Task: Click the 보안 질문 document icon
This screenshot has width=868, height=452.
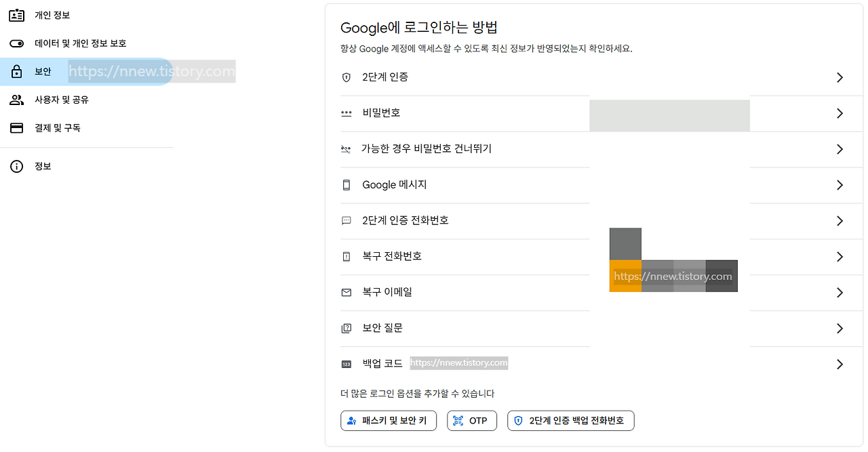Action: (346, 327)
